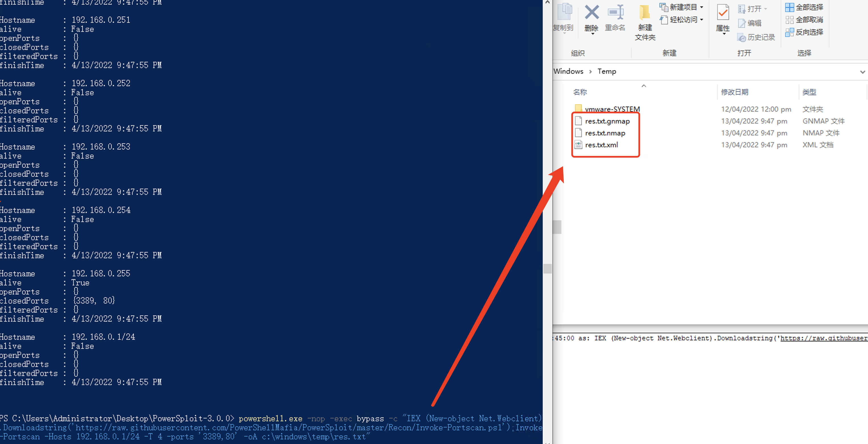Click the Properties (属性) checkmark icon
Viewport: 868px width, 444px height.
pyautogui.click(x=723, y=12)
